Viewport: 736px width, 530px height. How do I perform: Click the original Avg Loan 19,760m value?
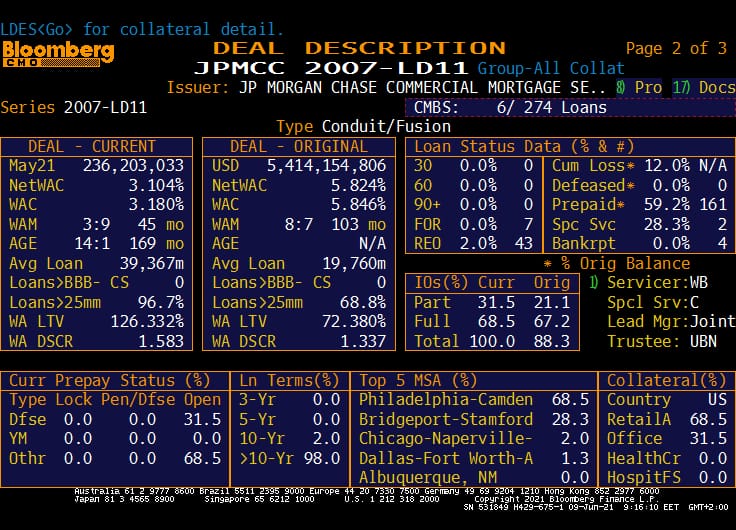tap(354, 264)
